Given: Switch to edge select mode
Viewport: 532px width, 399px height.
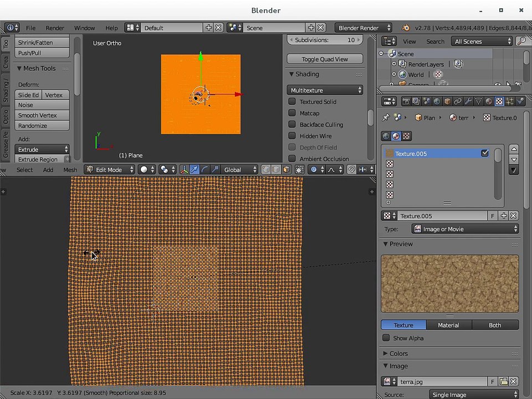Looking at the screenshot, I should pyautogui.click(x=276, y=170).
